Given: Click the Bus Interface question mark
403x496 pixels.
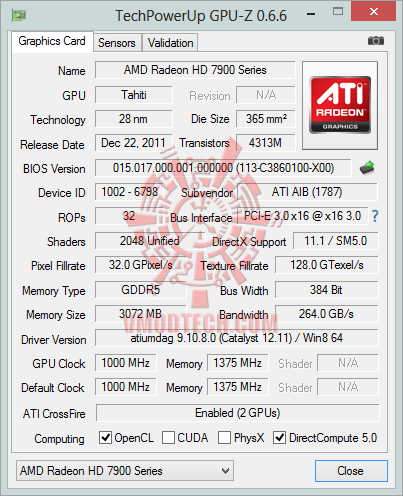Looking at the screenshot, I should pos(375,216).
